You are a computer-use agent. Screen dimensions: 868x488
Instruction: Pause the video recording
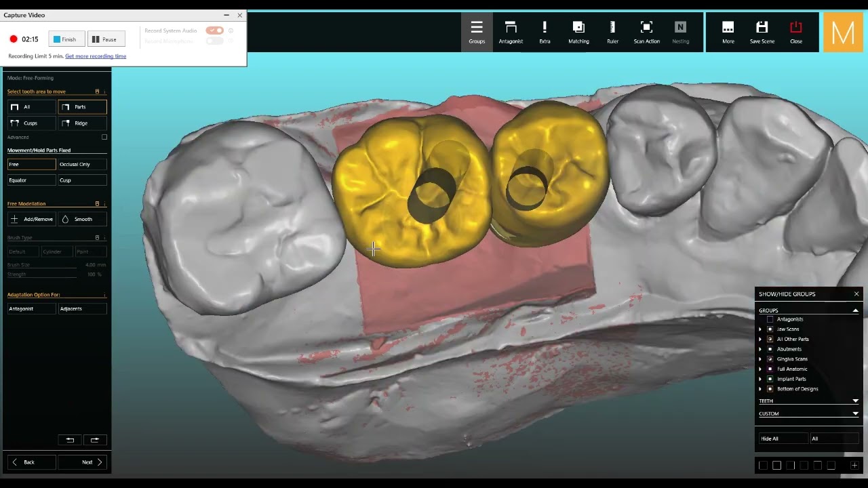pos(106,39)
